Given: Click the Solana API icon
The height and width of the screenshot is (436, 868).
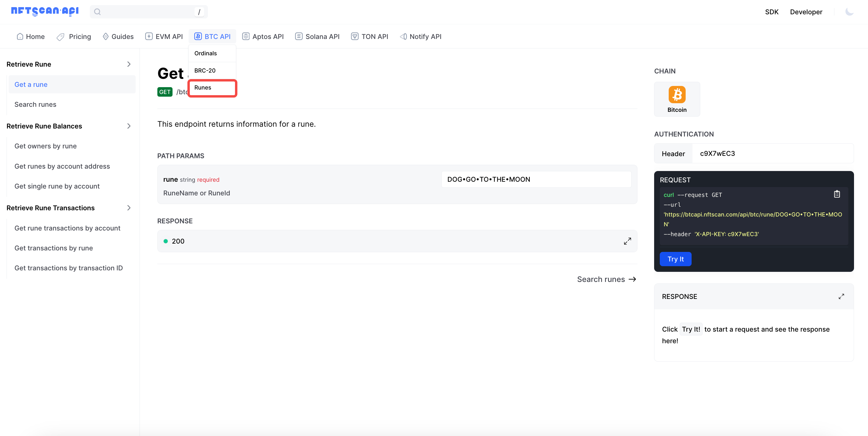Looking at the screenshot, I should click(x=299, y=36).
